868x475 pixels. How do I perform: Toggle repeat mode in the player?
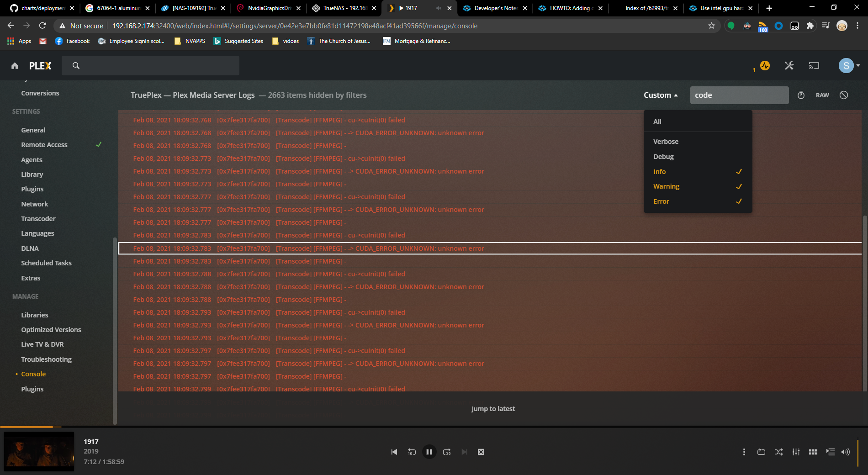click(x=761, y=452)
